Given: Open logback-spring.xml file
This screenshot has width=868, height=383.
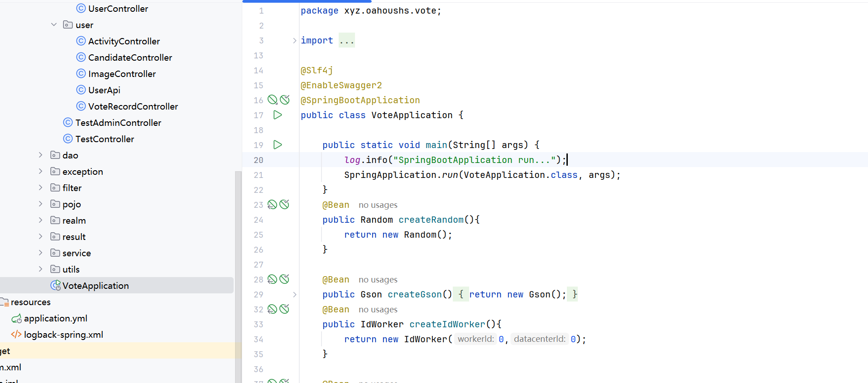Looking at the screenshot, I should 63,335.
